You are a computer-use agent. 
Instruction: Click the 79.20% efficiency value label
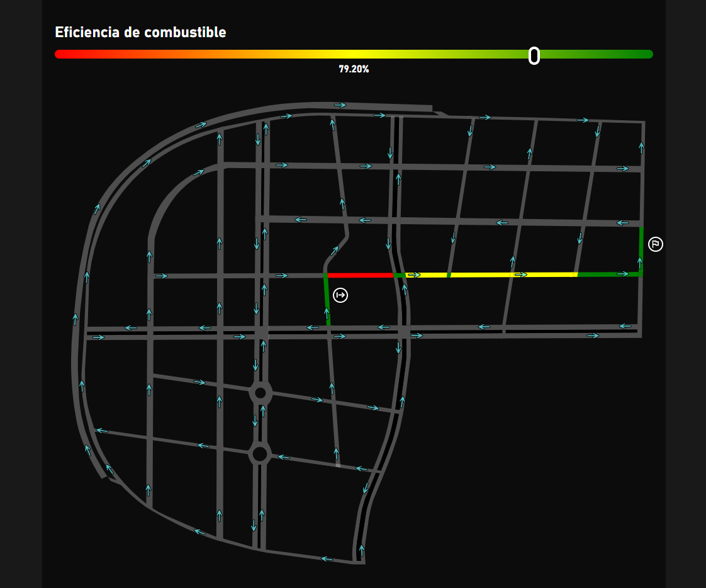point(354,69)
